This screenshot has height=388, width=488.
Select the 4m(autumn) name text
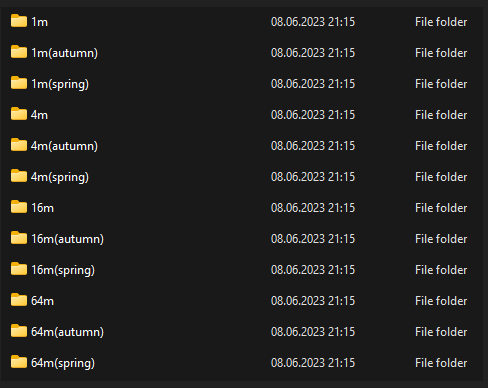coord(64,146)
